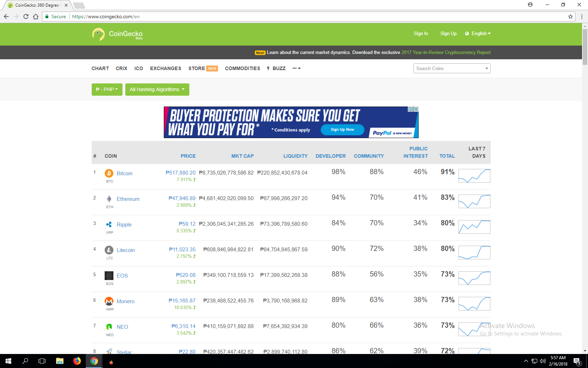
Task: Sort the table by DEVELOPER column
Action: click(331, 156)
